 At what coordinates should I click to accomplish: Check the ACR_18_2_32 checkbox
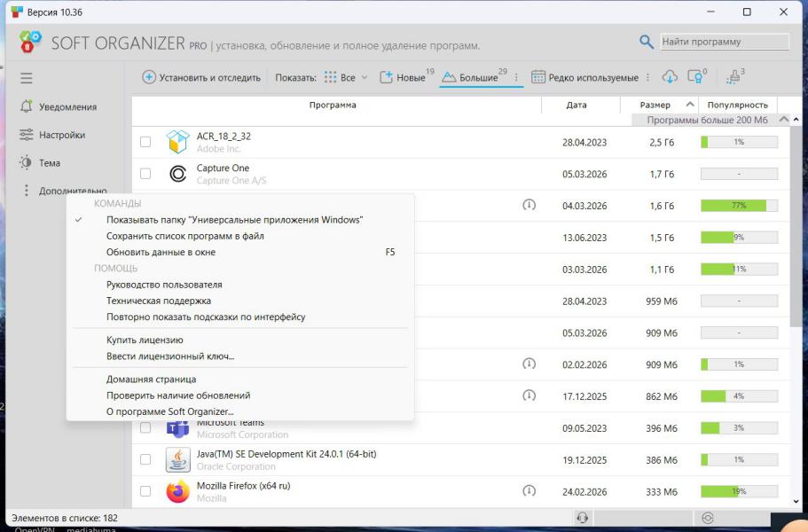(x=145, y=142)
